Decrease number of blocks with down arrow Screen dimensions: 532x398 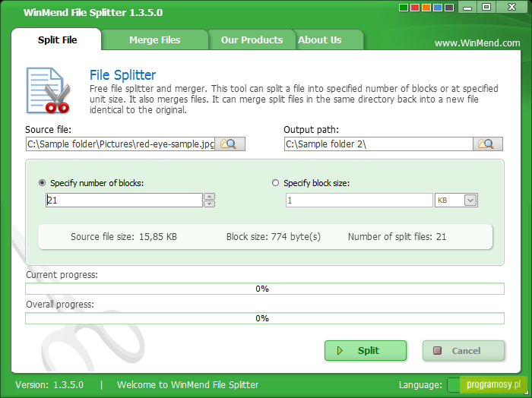[x=209, y=204]
